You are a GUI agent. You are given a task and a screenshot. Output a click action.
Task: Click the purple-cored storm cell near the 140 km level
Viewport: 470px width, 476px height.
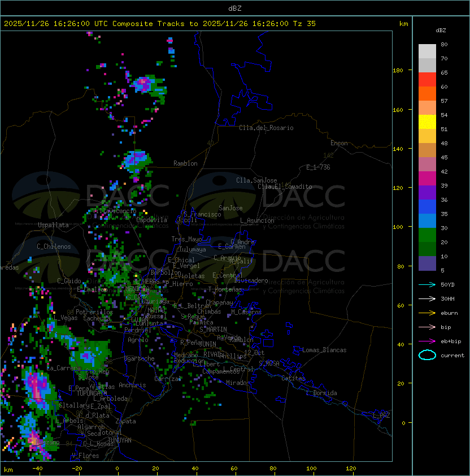[x=136, y=160]
